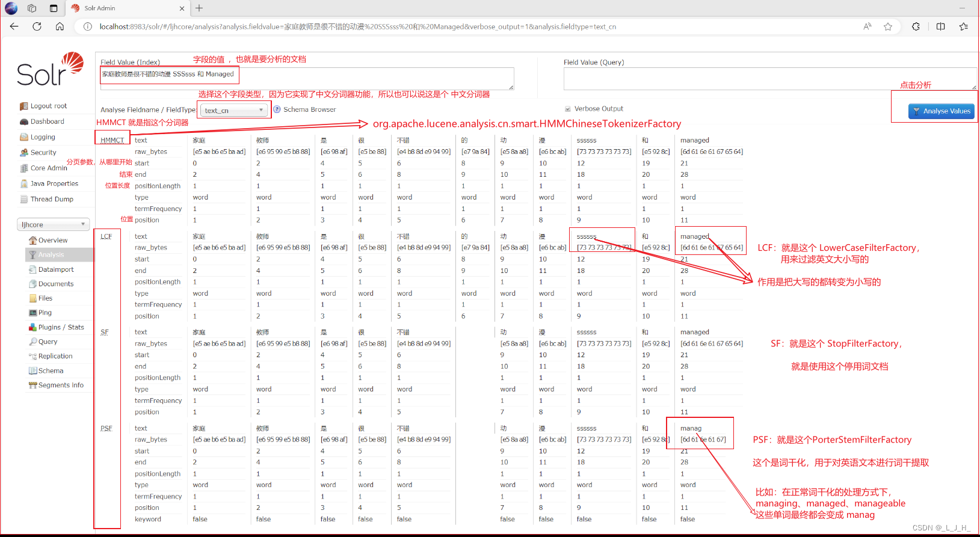Bookmark page with star icon
The image size is (980, 537).
pos(888,26)
